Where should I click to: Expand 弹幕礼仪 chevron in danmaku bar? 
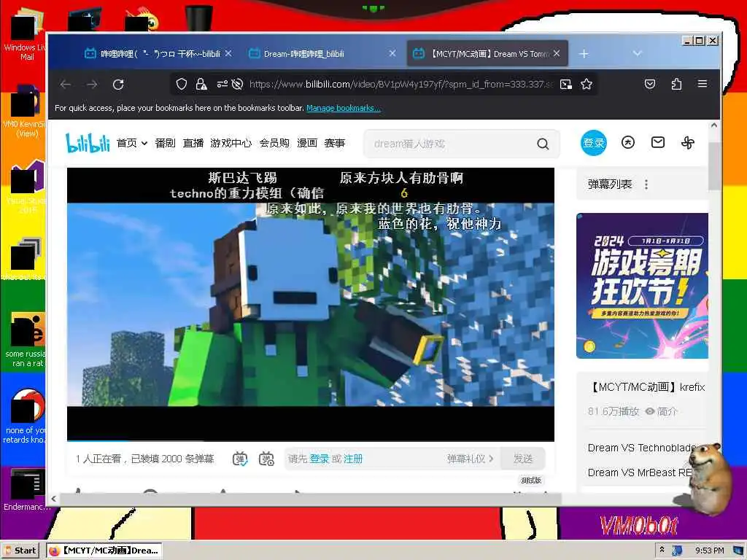pos(491,459)
